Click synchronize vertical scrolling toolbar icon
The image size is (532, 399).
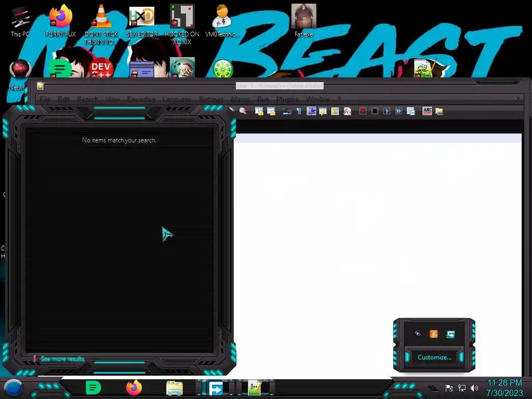(x=259, y=111)
